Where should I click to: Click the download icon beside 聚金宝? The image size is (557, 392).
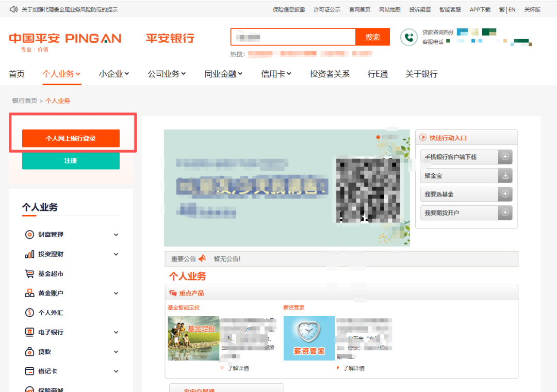point(505,175)
